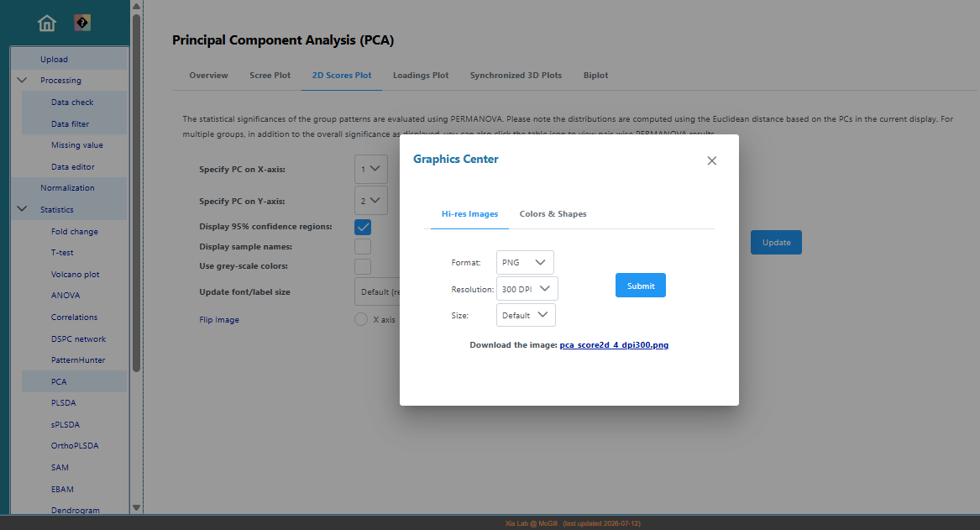Image resolution: width=980 pixels, height=530 pixels.
Task: Open the Format PNG dropdown
Action: tap(525, 263)
